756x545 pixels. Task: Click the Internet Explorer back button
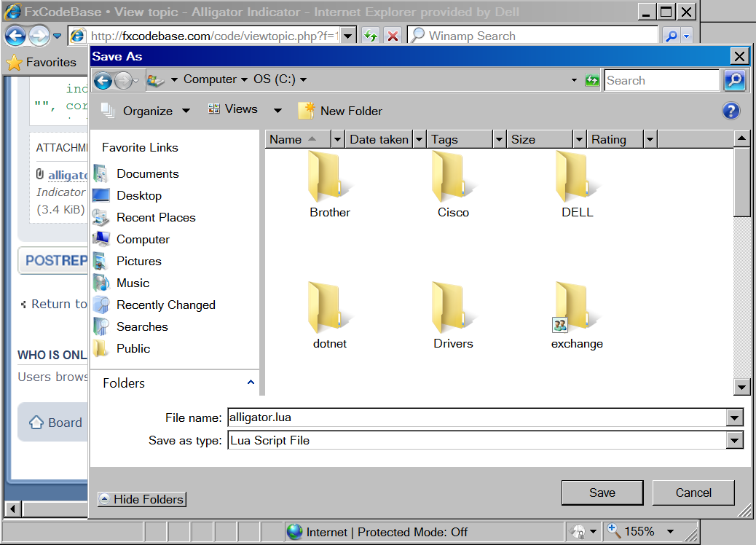click(15, 36)
